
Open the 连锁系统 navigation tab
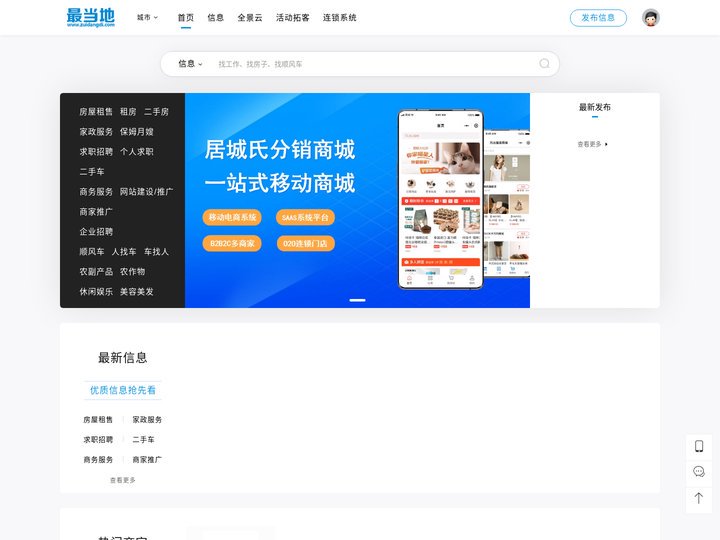pos(339,17)
